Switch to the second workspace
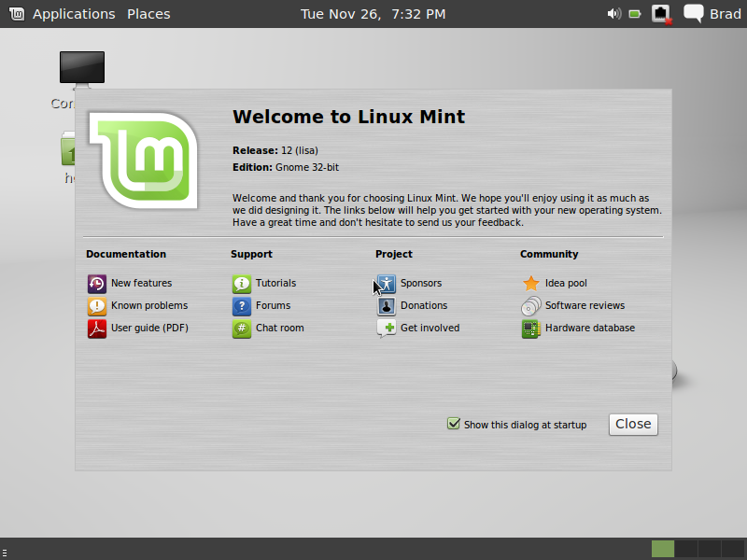Image resolution: width=747 pixels, height=560 pixels. (686, 549)
